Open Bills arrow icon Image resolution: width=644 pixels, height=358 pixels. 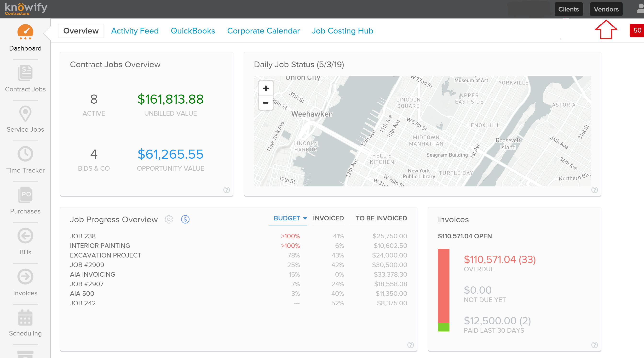tap(25, 236)
